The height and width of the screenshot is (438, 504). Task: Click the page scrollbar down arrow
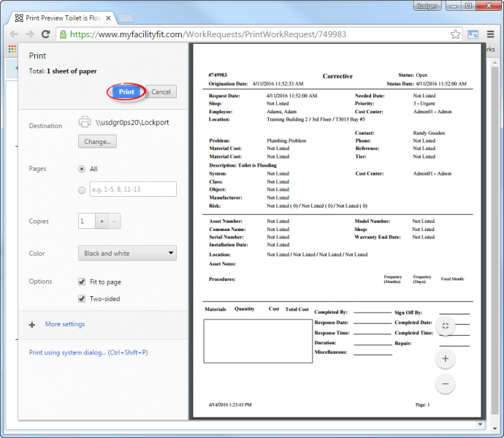pyautogui.click(x=495, y=428)
